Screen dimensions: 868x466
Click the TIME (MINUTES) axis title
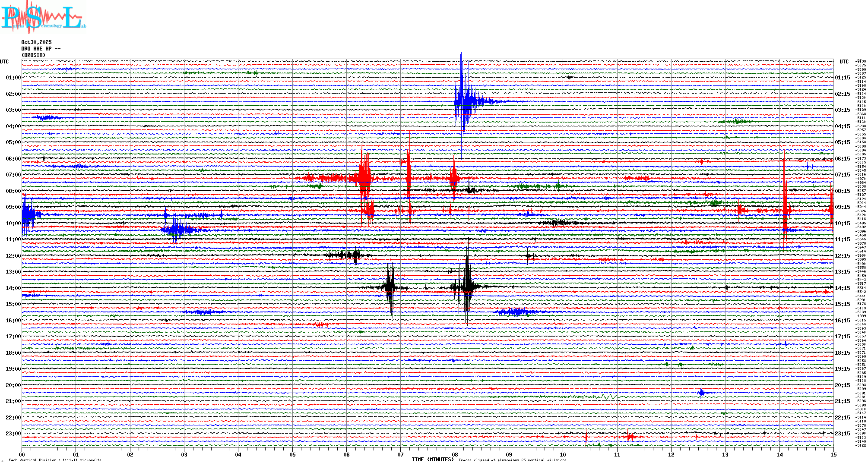(433, 460)
